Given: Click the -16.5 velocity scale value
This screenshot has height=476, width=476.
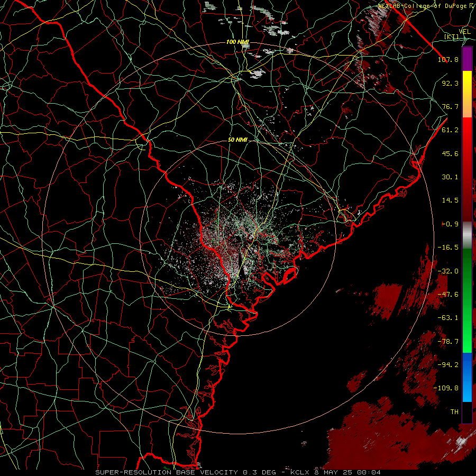Looking at the screenshot, I should (448, 248).
